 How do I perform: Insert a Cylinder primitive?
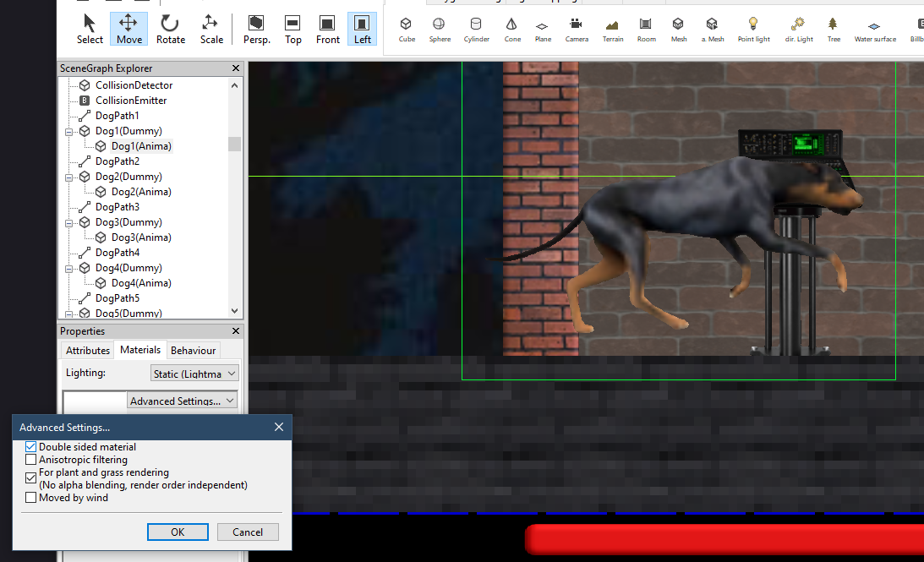coord(476,30)
